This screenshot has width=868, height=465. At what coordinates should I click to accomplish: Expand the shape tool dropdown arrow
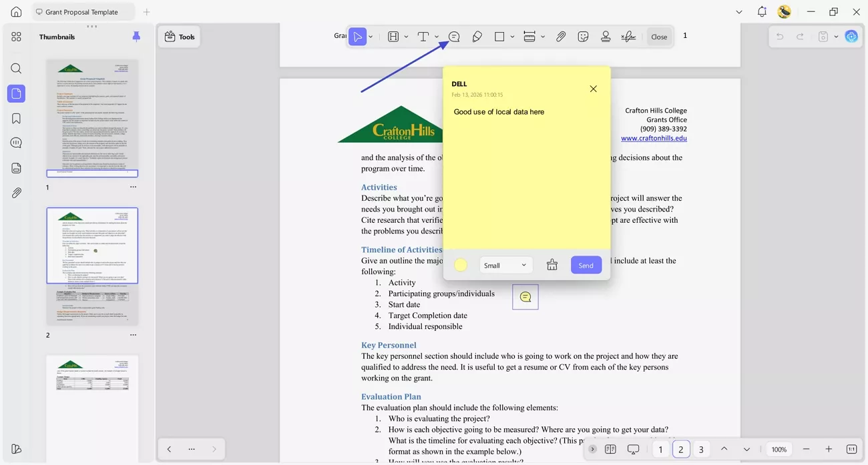point(512,37)
